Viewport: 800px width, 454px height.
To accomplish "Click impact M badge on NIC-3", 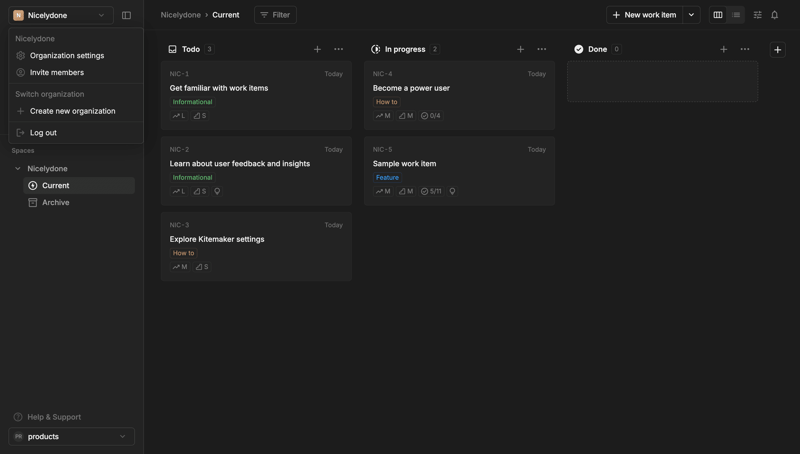I will [x=180, y=267].
